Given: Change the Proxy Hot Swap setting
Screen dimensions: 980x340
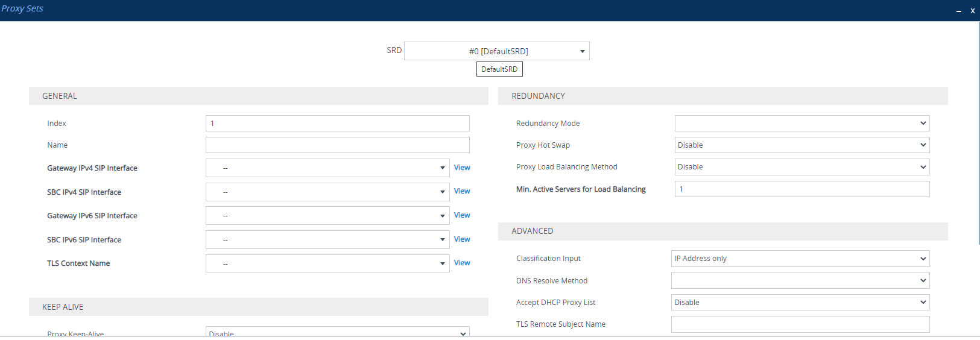Looking at the screenshot, I should pos(801,145).
